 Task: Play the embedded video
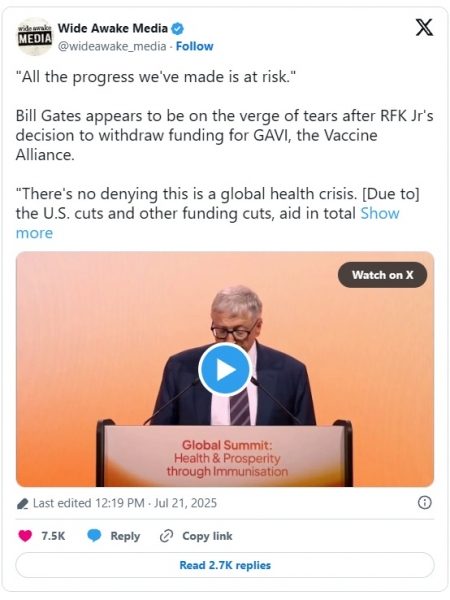[x=225, y=369]
